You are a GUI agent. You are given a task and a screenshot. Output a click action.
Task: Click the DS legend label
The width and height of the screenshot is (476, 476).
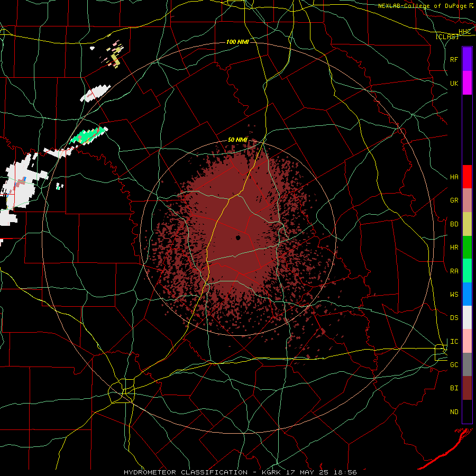click(454, 318)
